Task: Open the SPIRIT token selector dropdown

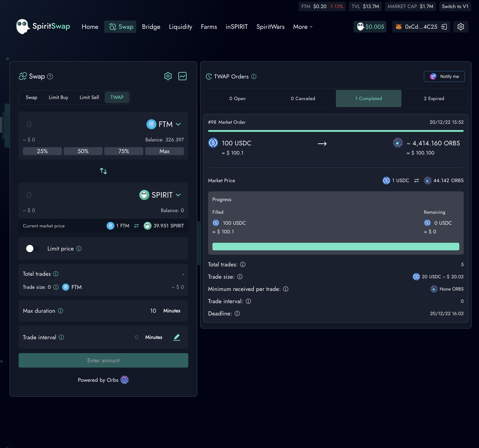Action: pos(160,195)
